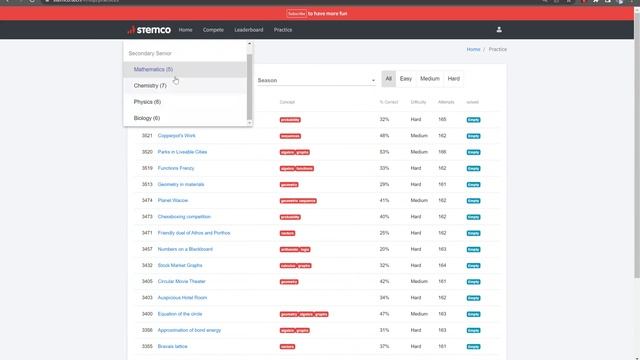Screen dimensions: 640x360
Task: Select Biology in subject list
Action: pos(185,118)
